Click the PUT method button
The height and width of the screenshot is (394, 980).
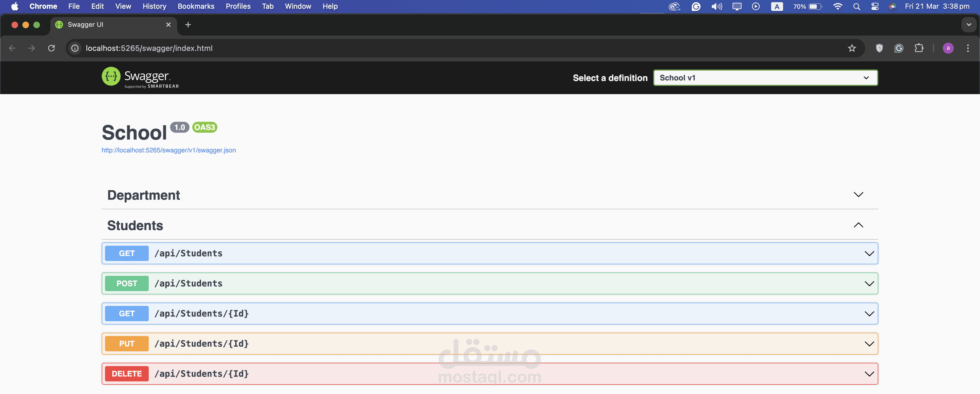point(127,344)
